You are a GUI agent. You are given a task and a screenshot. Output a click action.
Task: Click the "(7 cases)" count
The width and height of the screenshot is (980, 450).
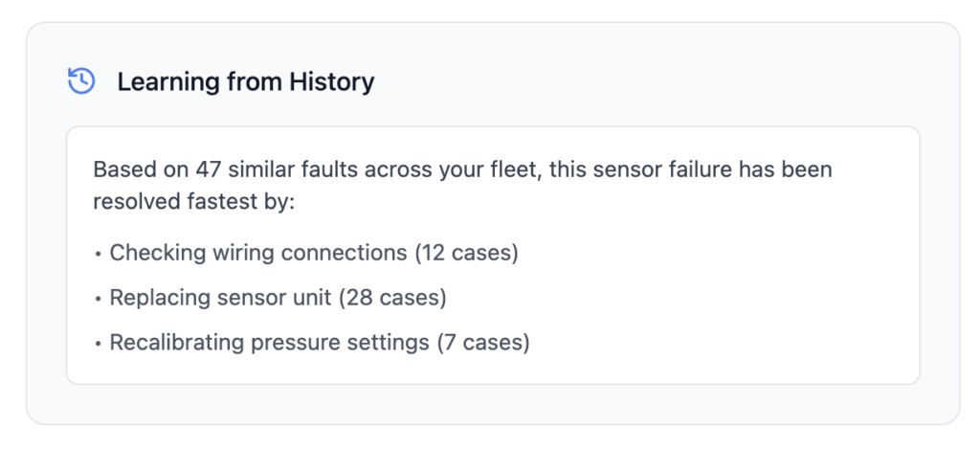(482, 342)
